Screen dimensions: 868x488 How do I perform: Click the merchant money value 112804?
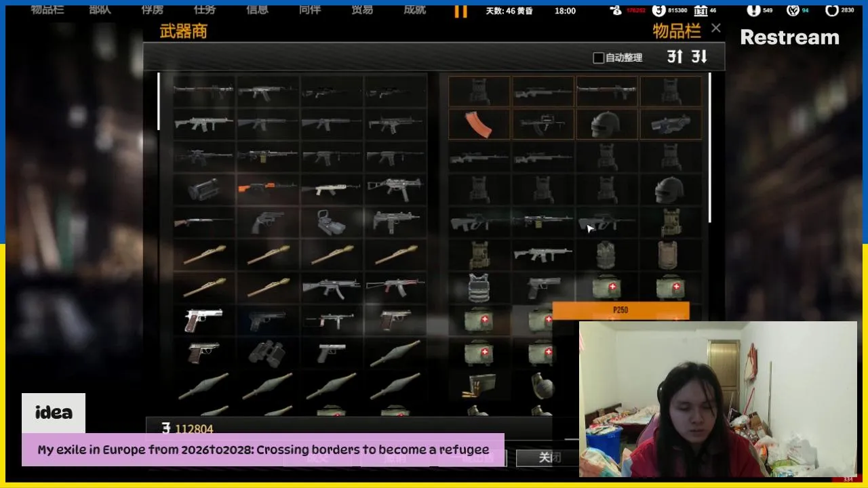(x=194, y=429)
